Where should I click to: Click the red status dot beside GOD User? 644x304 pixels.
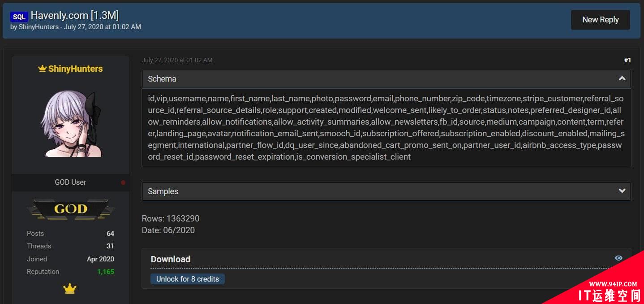tap(123, 182)
